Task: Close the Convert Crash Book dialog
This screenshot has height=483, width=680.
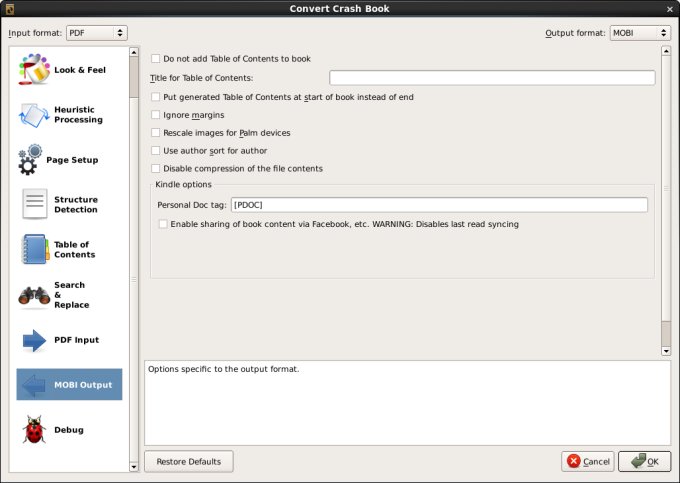Action: click(670, 9)
